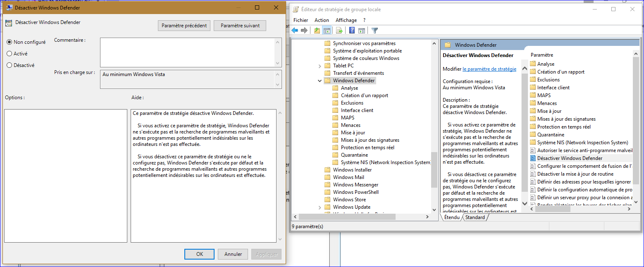This screenshot has height=267, width=644.
Task: Select the 'Non configuré' radio button
Action: click(10, 42)
